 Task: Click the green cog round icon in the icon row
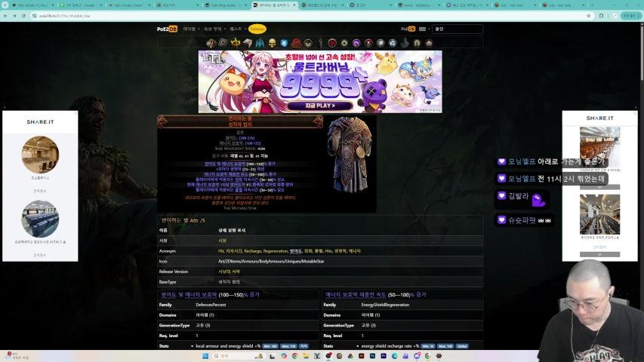click(x=344, y=43)
